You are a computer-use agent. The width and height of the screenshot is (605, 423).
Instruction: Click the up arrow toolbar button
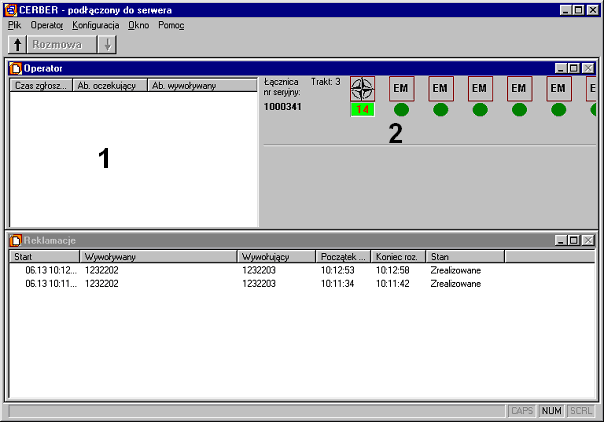pyautogui.click(x=17, y=45)
